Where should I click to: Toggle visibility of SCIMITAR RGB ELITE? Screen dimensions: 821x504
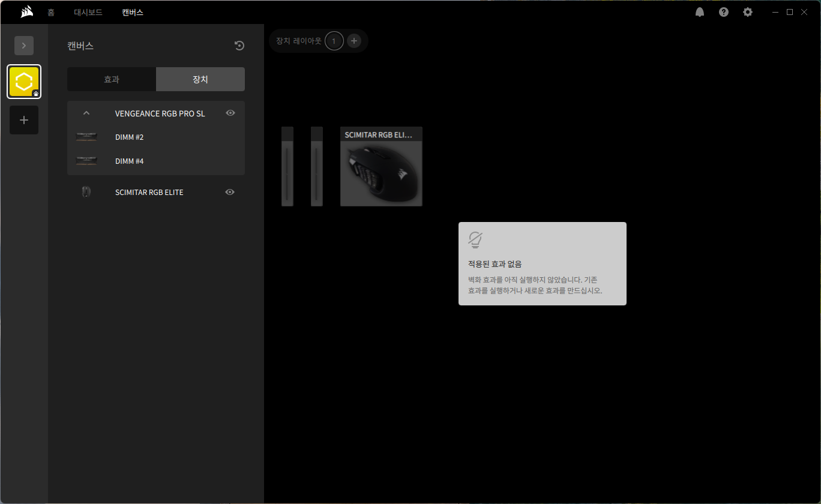(229, 192)
